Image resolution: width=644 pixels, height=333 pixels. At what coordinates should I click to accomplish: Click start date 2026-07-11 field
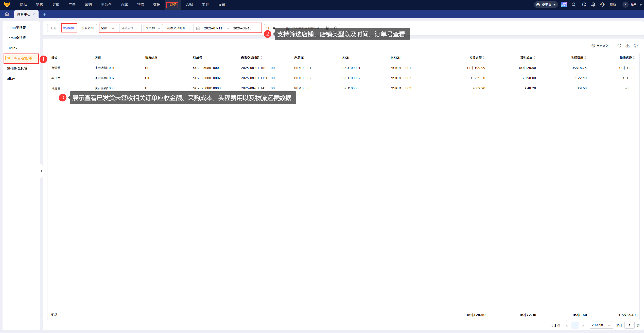213,28
